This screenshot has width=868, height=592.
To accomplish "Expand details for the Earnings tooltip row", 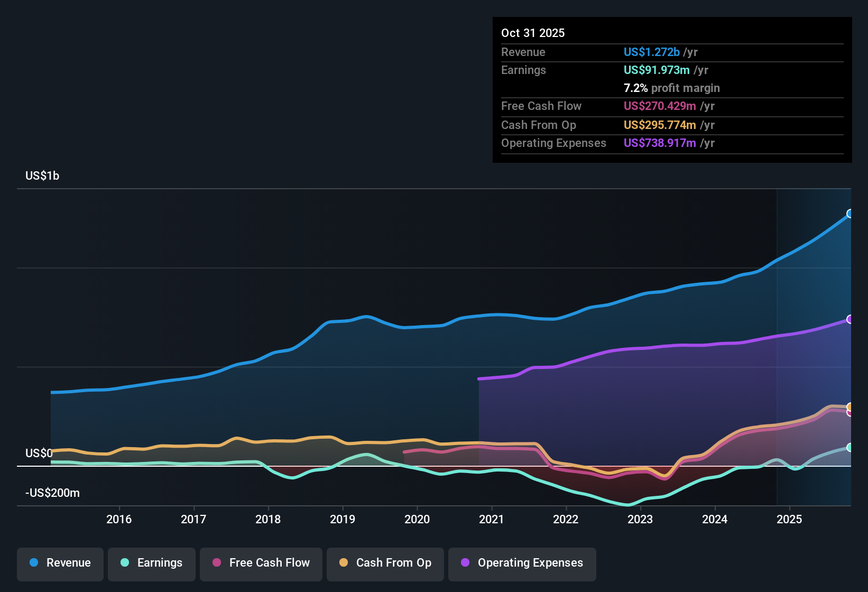I will tap(523, 70).
